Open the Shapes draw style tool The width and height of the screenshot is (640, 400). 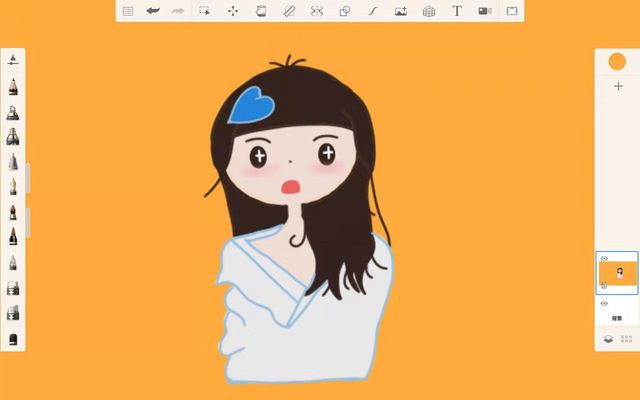pyautogui.click(x=345, y=11)
